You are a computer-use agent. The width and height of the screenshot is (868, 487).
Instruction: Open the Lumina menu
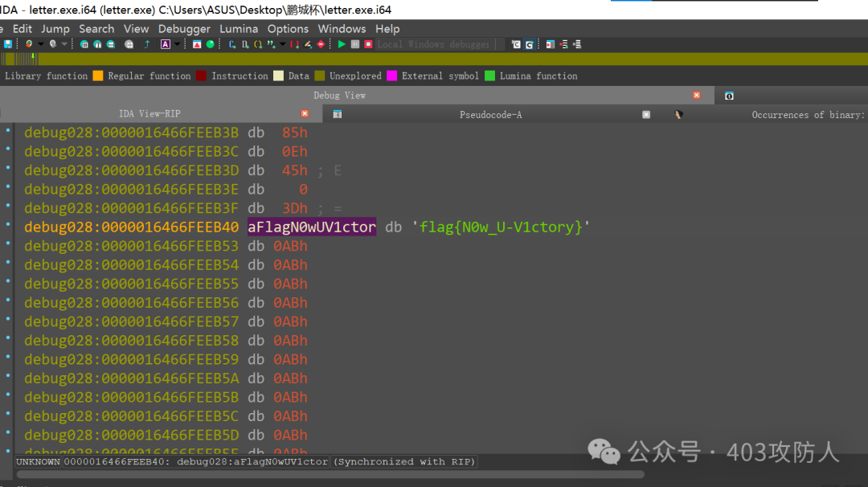click(239, 29)
